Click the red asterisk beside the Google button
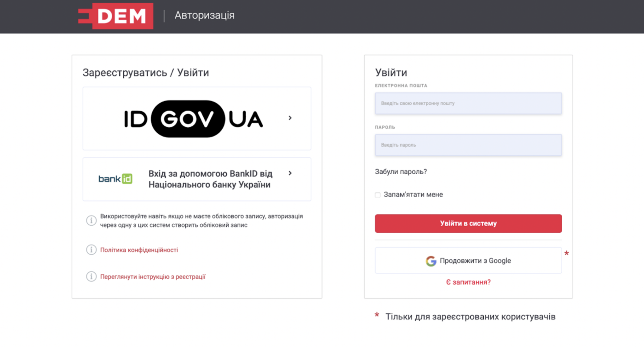Viewport: 644px width, 347px height. pos(567,254)
